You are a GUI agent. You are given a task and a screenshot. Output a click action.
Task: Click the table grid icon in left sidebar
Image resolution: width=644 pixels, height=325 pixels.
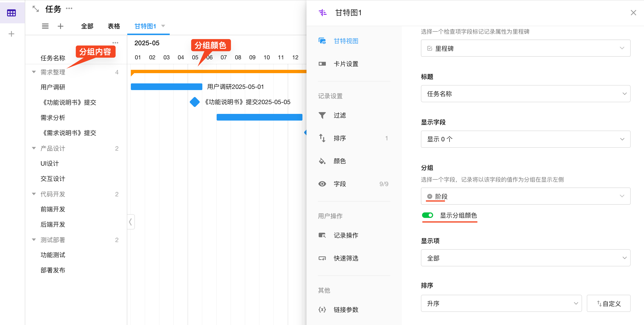11,13
